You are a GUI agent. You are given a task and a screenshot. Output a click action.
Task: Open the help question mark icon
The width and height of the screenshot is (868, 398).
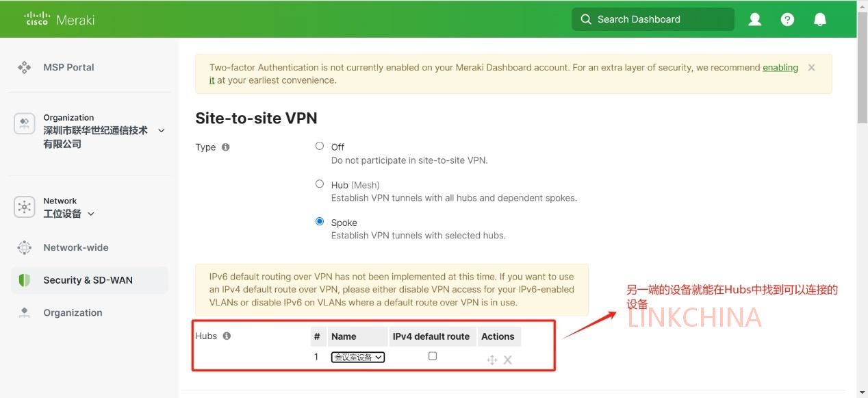tap(787, 19)
